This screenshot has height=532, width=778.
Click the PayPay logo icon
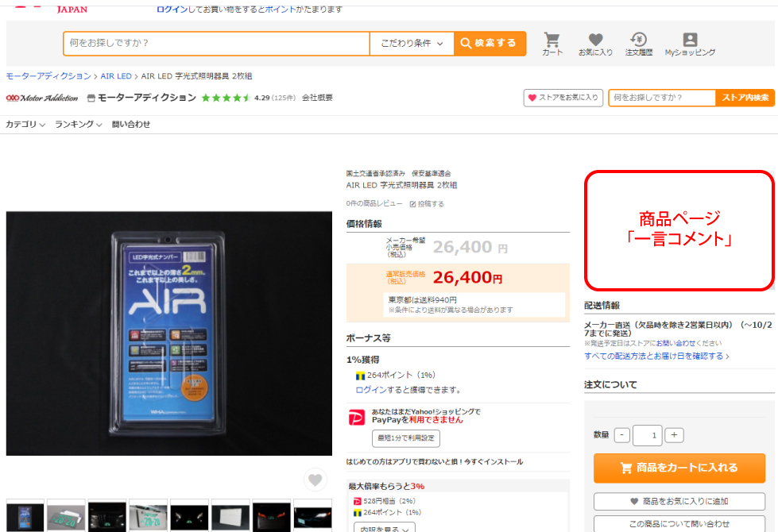click(356, 418)
